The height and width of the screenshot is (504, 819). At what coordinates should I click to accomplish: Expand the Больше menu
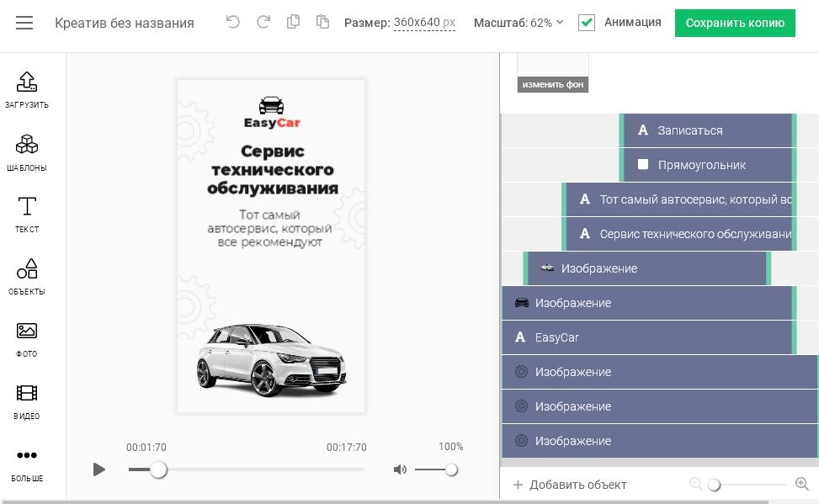(27, 463)
